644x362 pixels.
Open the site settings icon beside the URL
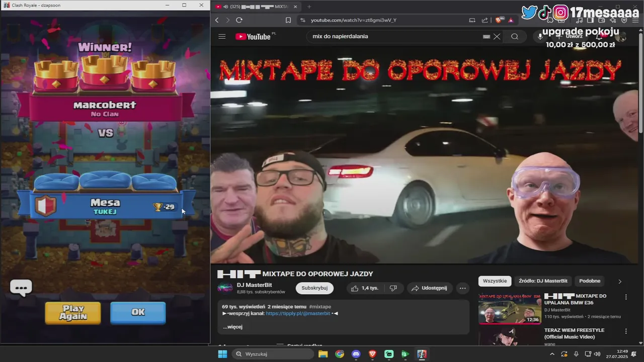[302, 20]
